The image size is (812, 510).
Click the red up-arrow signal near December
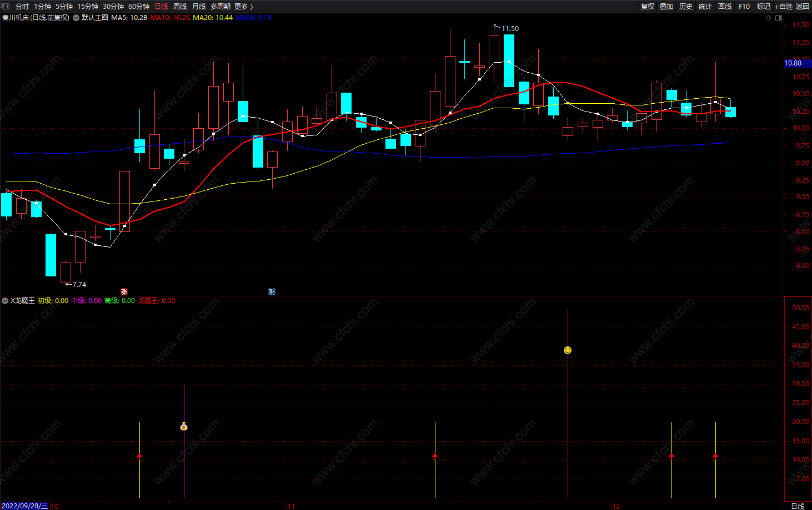(x=671, y=456)
